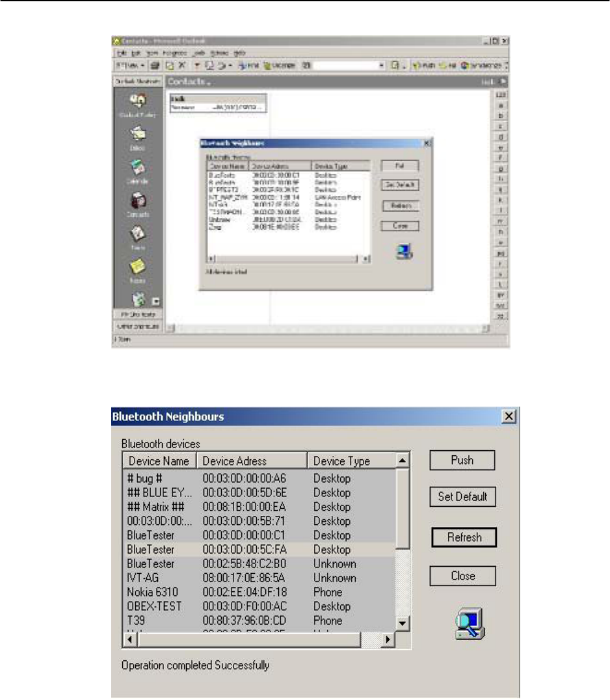Expand the Find a Contact combo box
Viewport: 610px width, 700px height.
pos(382,66)
